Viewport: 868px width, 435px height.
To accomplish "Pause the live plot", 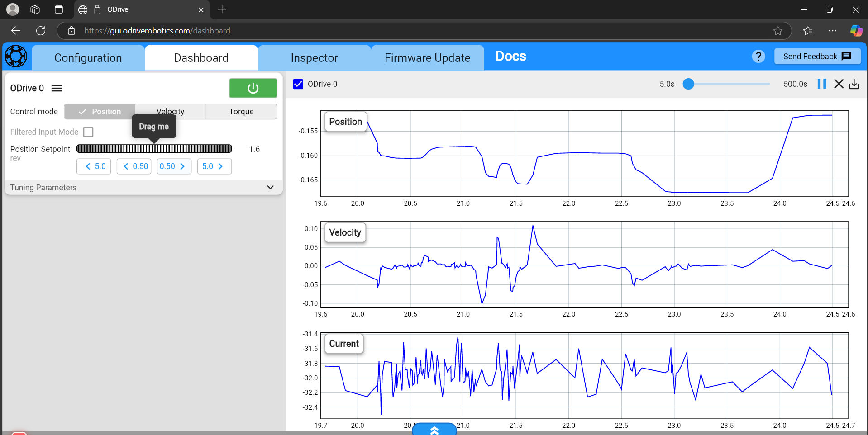I will click(x=822, y=84).
